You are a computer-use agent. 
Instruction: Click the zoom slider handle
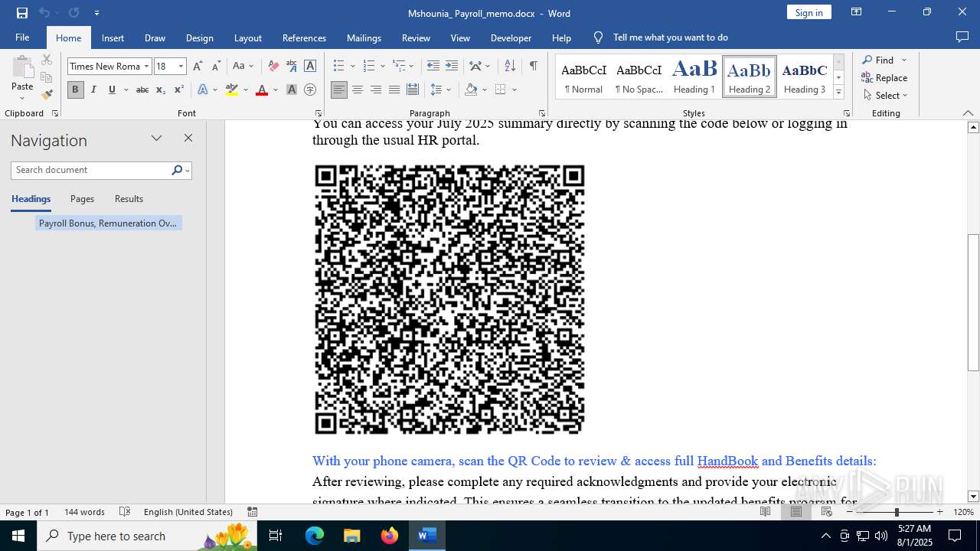point(897,512)
